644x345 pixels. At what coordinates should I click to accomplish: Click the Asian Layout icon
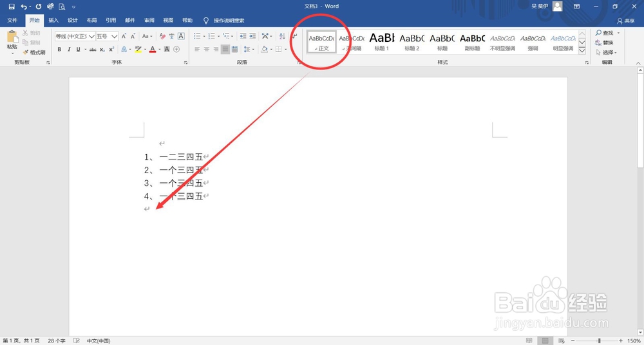[x=265, y=36]
